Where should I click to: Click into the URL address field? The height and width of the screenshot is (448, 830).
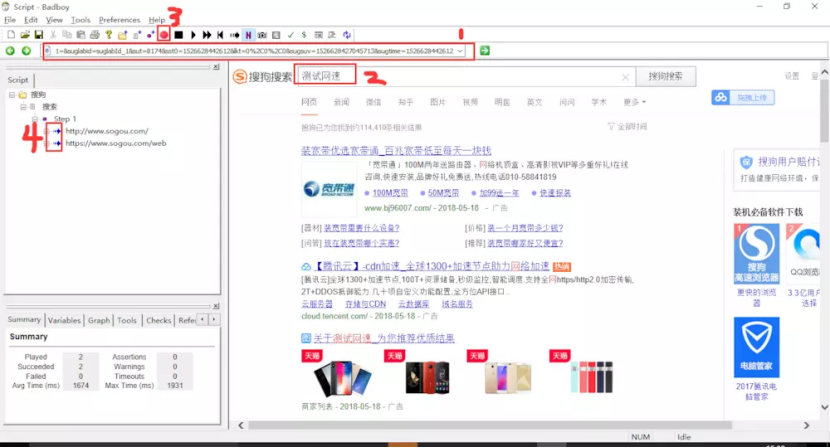tap(254, 51)
